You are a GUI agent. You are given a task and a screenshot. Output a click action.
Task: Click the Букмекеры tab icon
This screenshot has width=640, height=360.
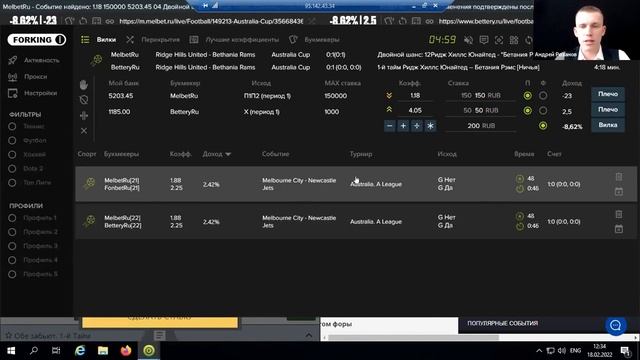click(293, 40)
